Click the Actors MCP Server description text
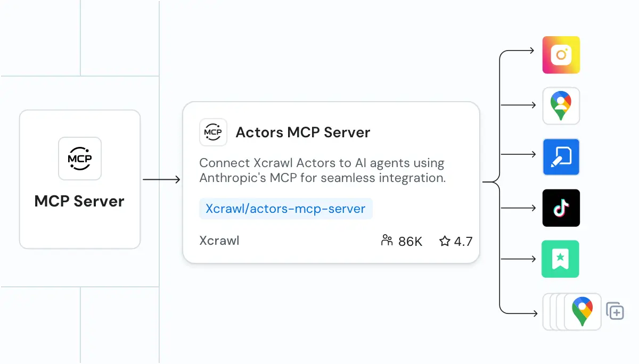This screenshot has height=364, width=639. tap(322, 170)
